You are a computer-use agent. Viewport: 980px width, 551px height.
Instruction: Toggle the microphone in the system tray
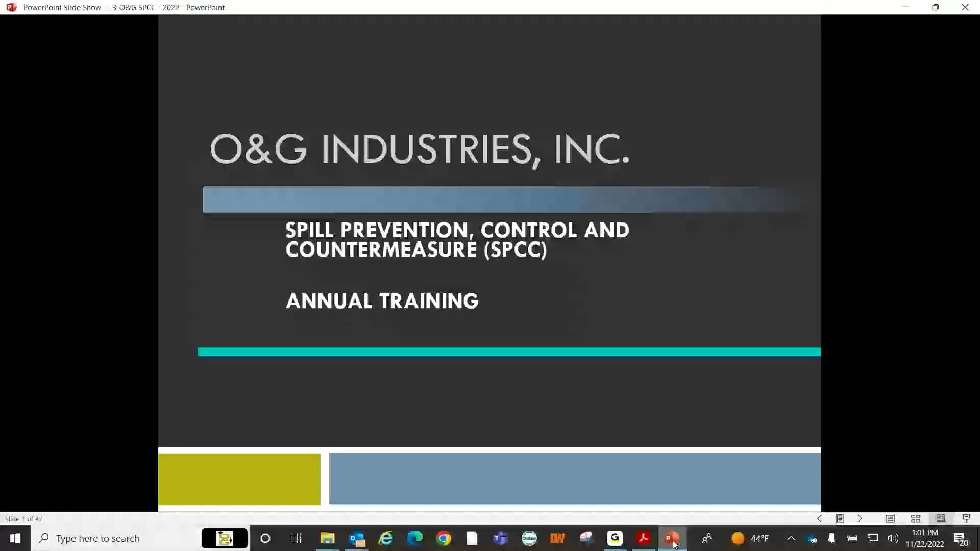point(831,538)
